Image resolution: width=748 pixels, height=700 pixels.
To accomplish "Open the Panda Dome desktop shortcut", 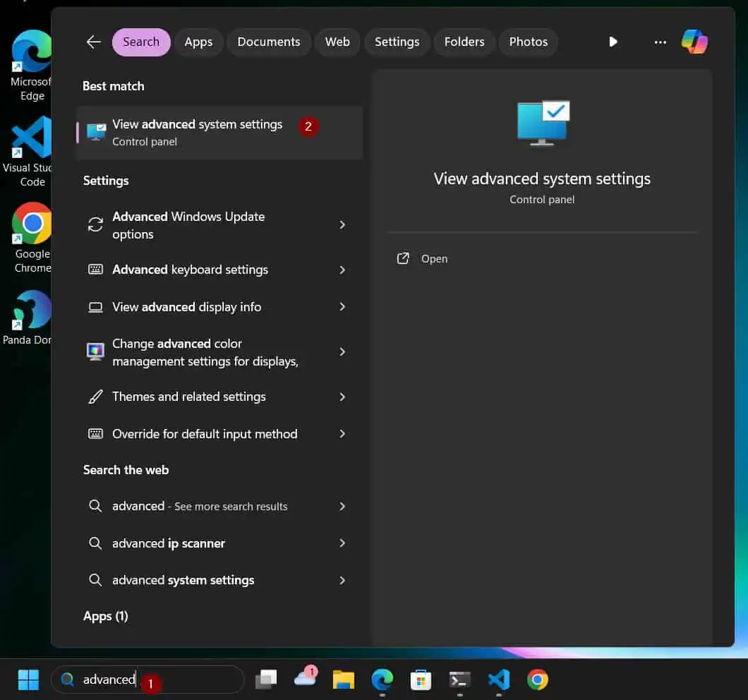I will coord(28,318).
